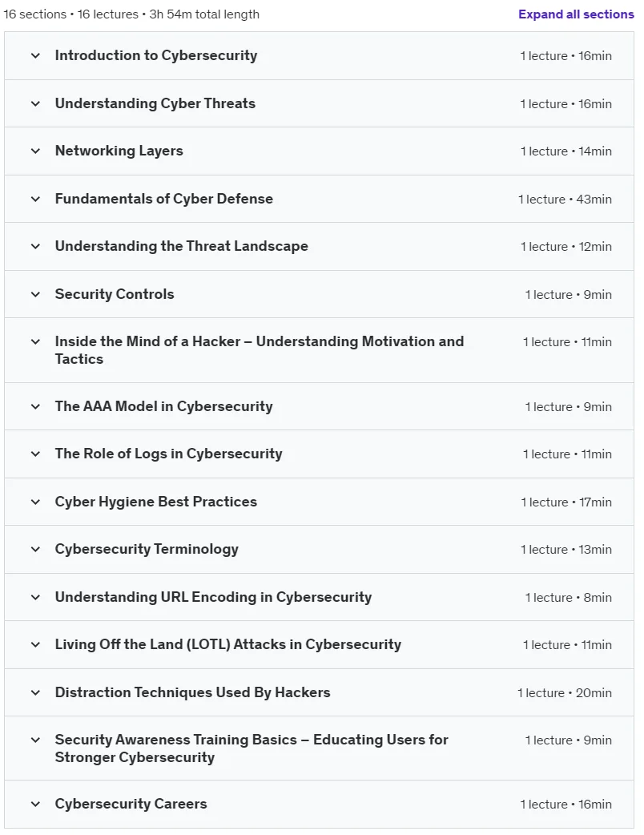
Task: Open The Role of Logs in Cybersecurity title
Action: pos(168,454)
